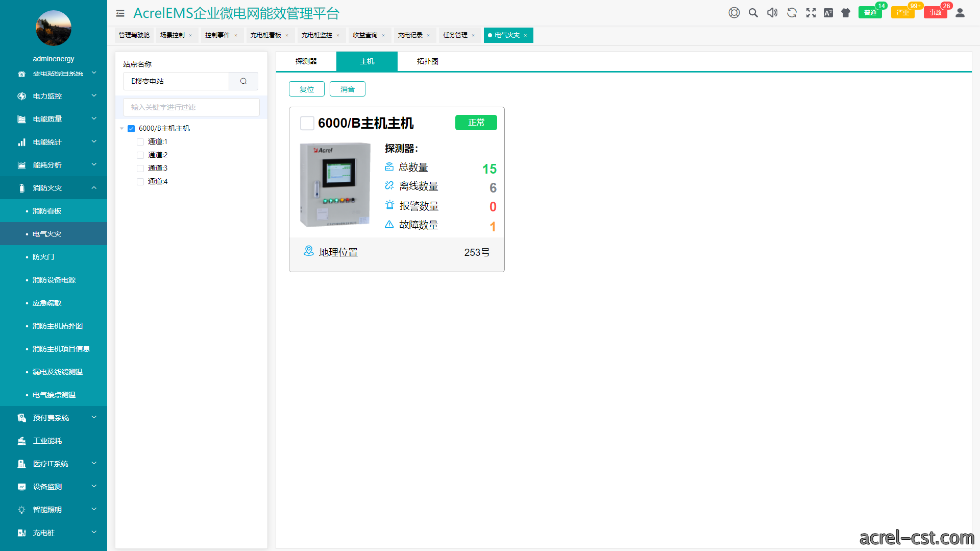The height and width of the screenshot is (551, 980).
Task: Click the 复位 button
Action: point(307,89)
